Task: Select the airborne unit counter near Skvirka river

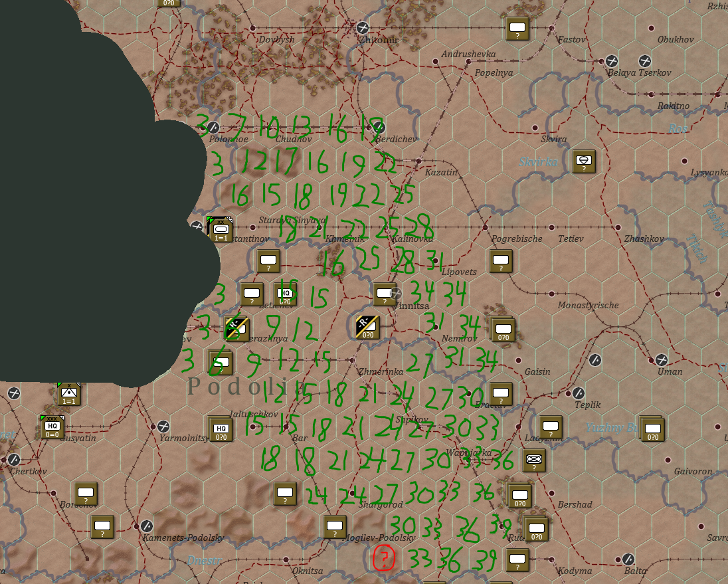Action: [584, 161]
